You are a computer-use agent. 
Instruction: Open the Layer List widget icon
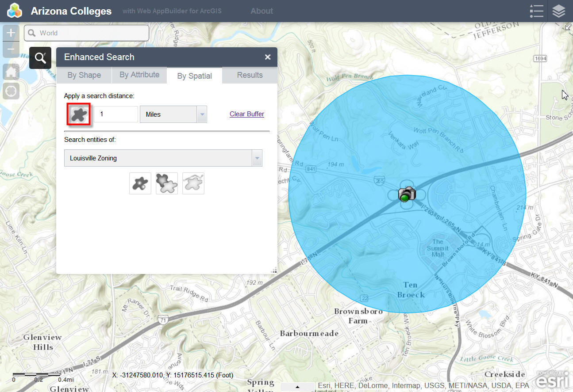(x=559, y=11)
